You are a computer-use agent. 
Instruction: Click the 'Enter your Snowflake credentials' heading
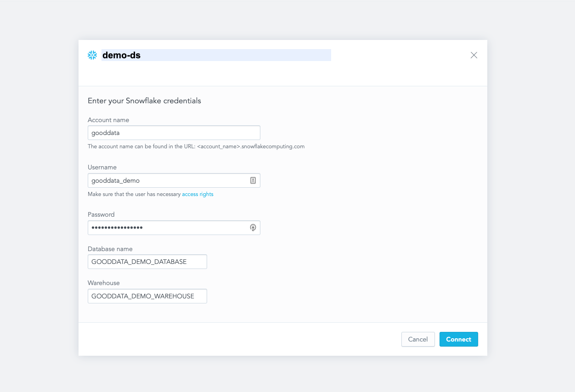[x=144, y=101]
